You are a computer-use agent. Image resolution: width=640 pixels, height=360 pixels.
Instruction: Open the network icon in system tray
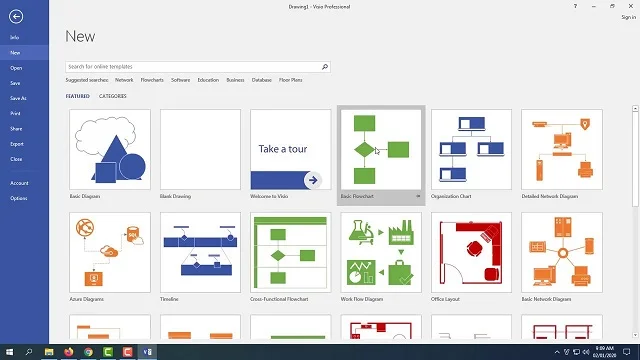[576, 352]
